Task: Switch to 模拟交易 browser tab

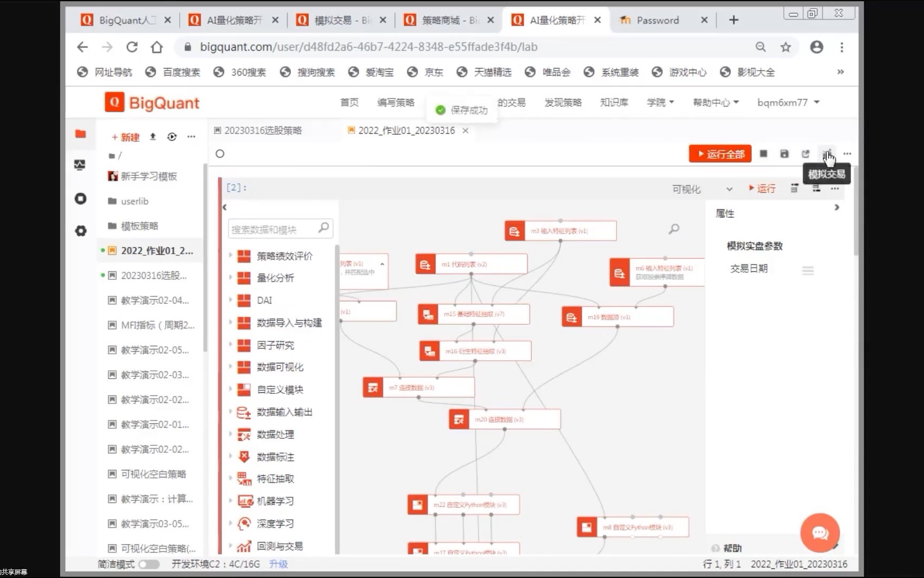Action: coord(341,20)
